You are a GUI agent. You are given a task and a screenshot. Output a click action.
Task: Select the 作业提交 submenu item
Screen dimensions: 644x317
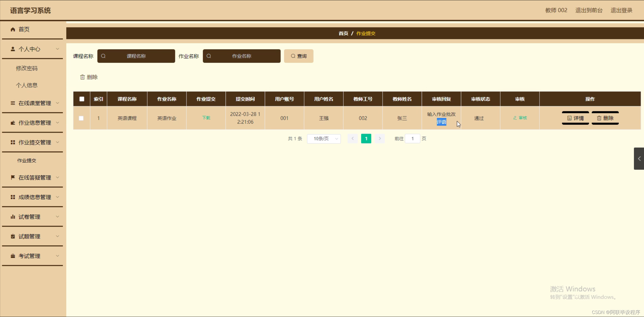coord(27,160)
